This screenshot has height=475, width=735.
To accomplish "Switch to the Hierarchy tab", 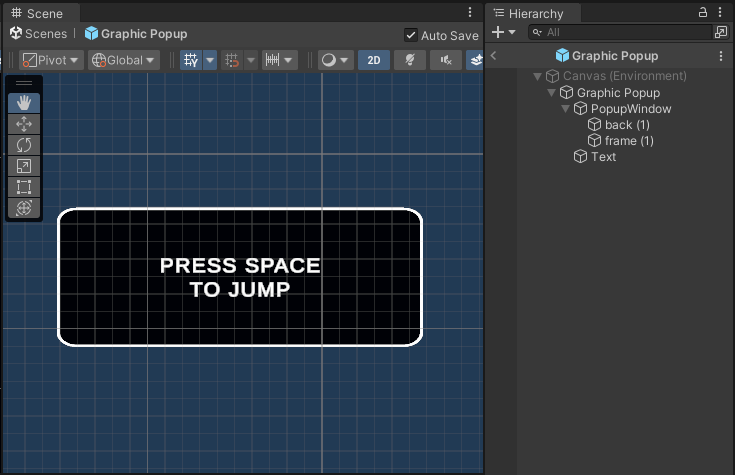I will click(x=536, y=13).
